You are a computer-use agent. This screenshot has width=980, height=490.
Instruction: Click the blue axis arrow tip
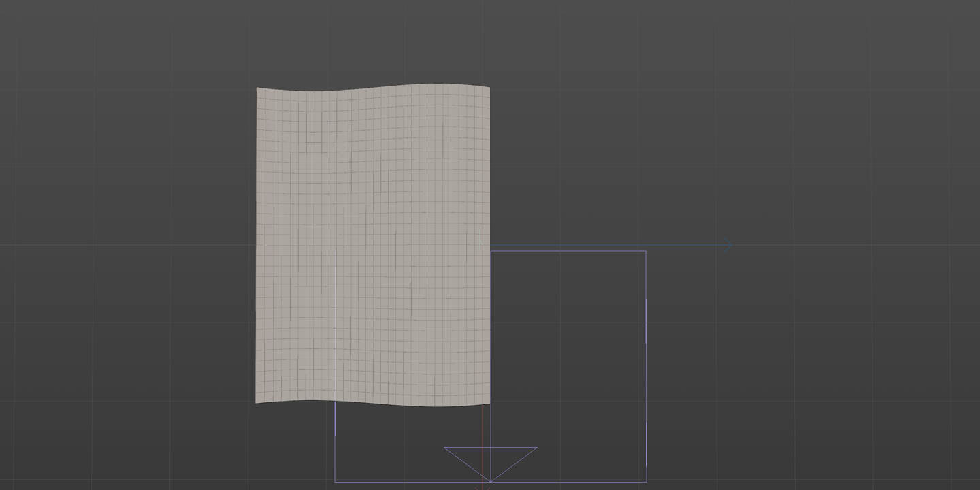[729, 245]
